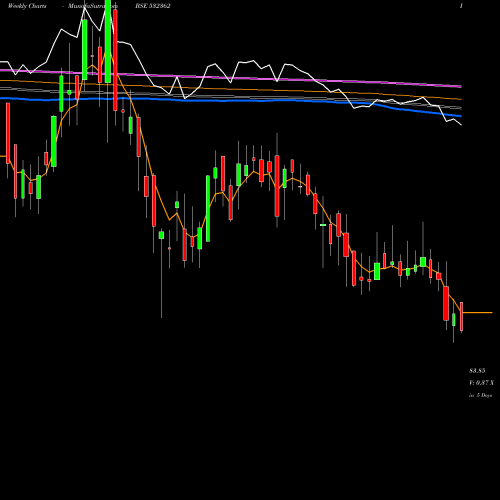Click the latest red candlestick at chart end

pyautogui.click(x=462, y=317)
